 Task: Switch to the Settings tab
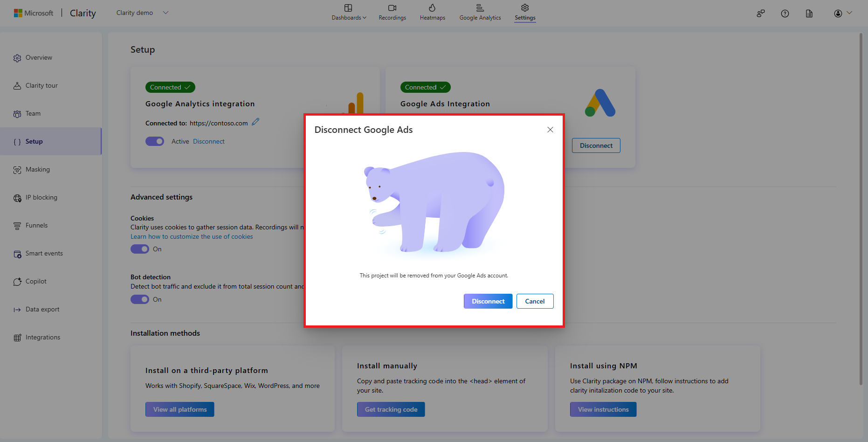pos(524,13)
